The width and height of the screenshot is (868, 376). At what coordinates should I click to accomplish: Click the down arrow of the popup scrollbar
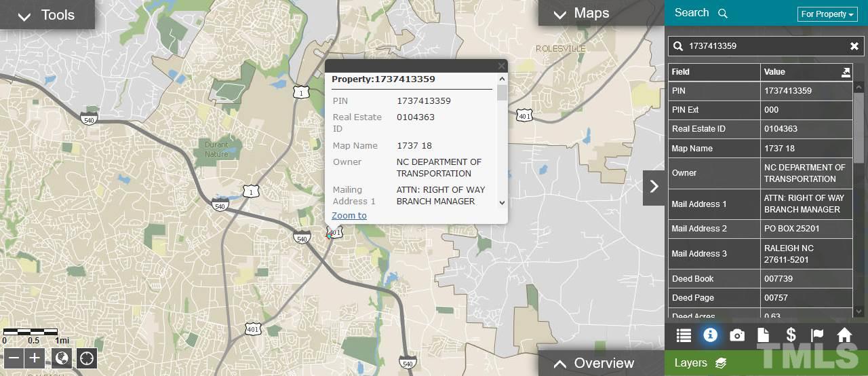[x=502, y=202]
